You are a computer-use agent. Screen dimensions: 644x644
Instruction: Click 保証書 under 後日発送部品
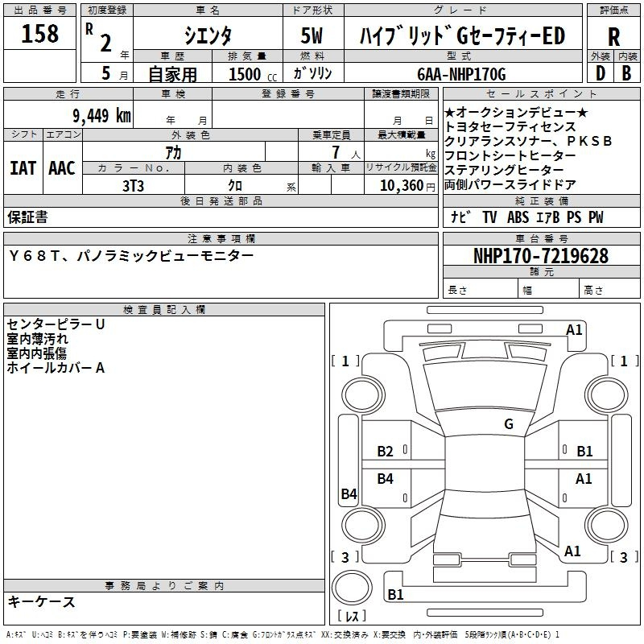click(x=27, y=217)
